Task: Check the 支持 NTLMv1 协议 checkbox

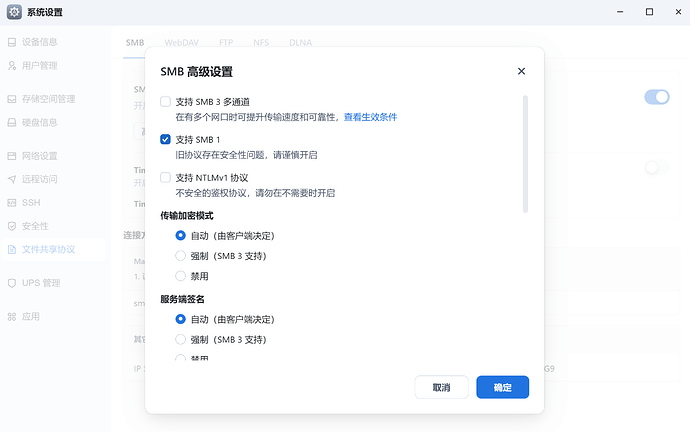Action: [166, 177]
